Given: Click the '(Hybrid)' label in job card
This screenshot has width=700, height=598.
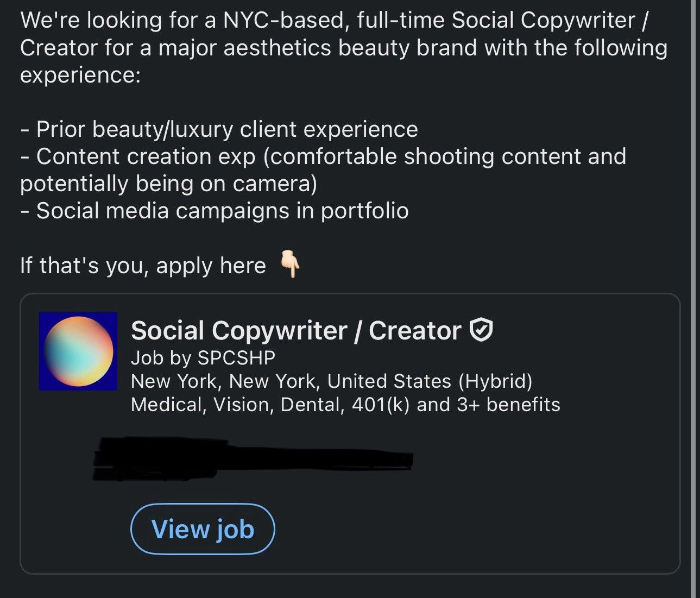Looking at the screenshot, I should pos(495,381).
